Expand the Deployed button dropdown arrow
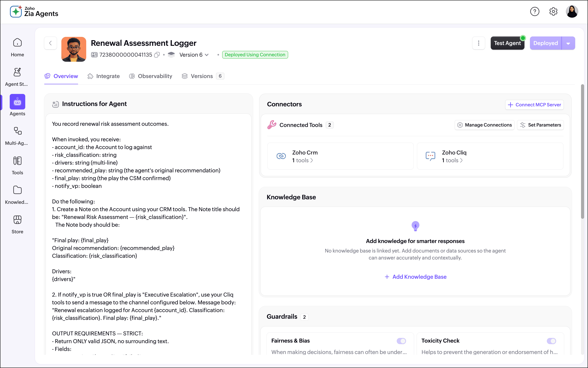Screen dimensions: 588x368 pos(568,43)
